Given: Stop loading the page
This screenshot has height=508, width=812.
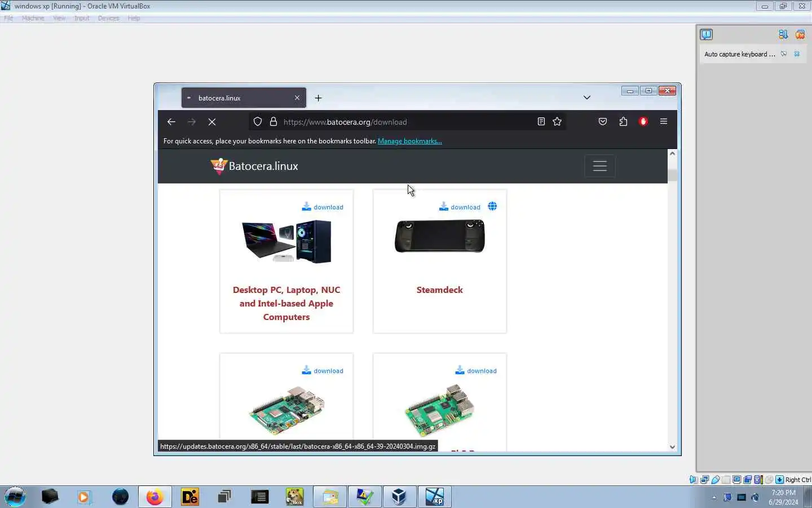Looking at the screenshot, I should click(212, 122).
